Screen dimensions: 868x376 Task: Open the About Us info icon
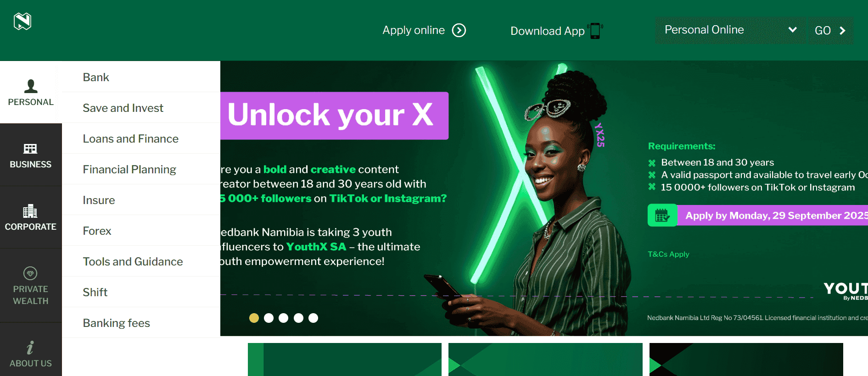pos(30,347)
